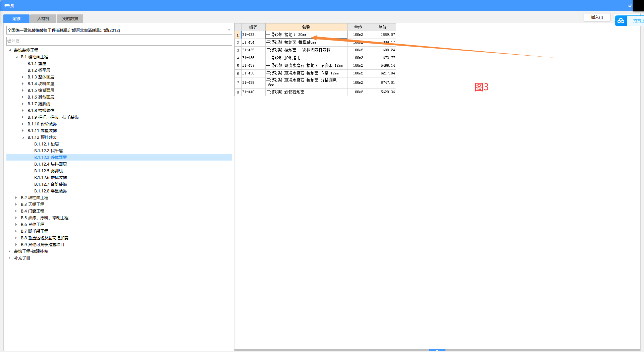
Task: Expand the B.1.8 楼梯装饰 node
Action: click(23, 111)
